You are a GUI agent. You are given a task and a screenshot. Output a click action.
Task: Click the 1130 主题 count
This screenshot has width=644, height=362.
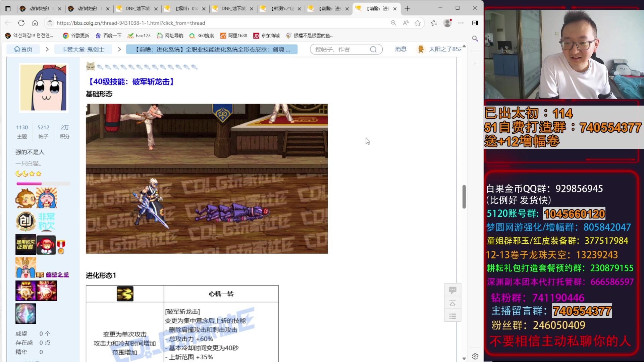click(22, 132)
